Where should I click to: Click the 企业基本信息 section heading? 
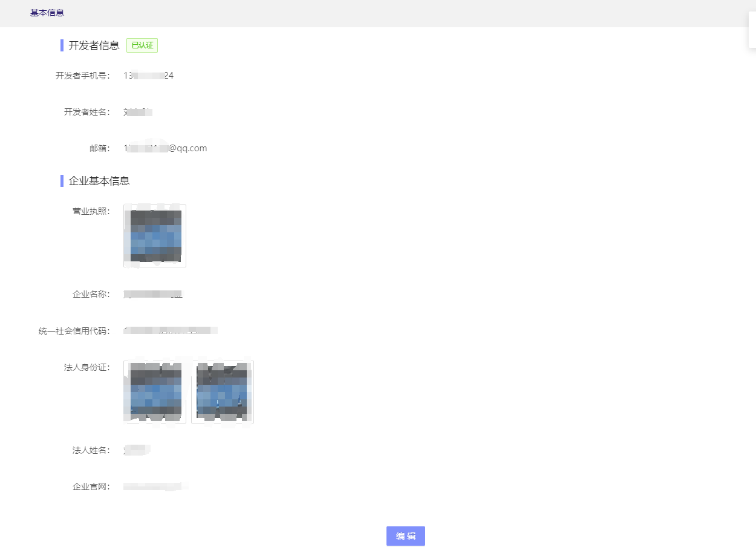99,181
